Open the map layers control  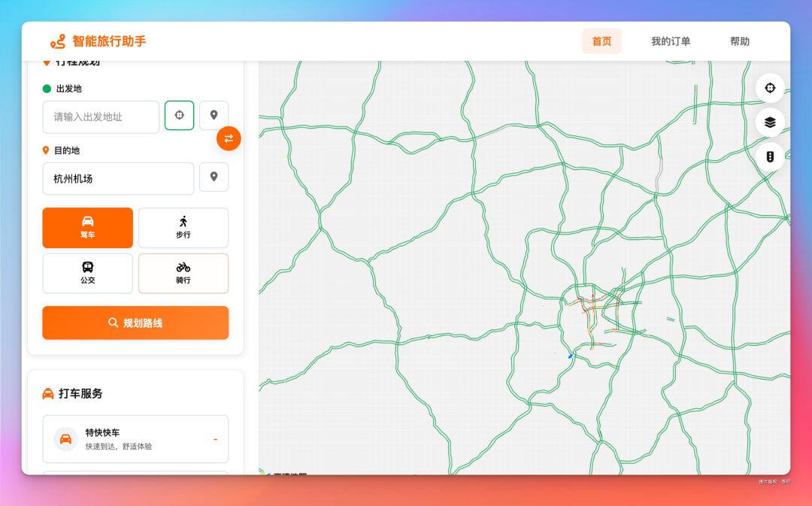(x=770, y=123)
